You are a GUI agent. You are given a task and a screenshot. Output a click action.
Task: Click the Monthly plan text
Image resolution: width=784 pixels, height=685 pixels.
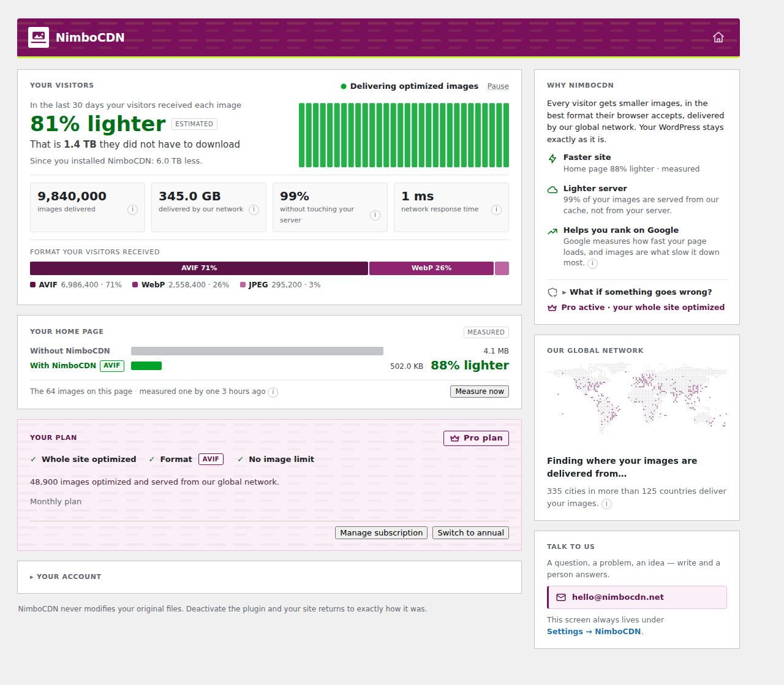(56, 502)
